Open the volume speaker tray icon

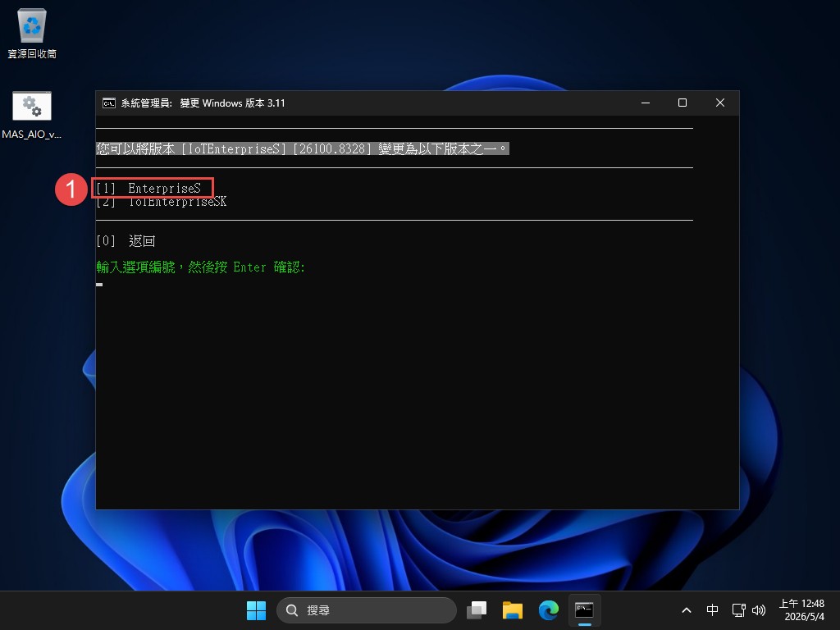tap(759, 610)
